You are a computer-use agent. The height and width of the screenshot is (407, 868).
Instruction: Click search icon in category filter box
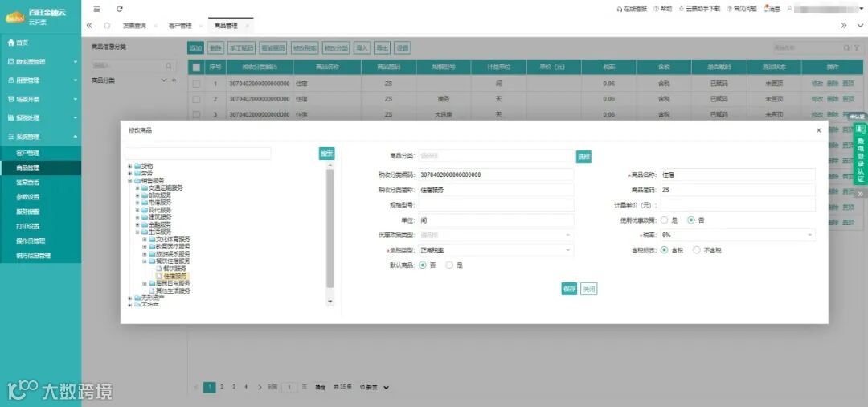168,66
